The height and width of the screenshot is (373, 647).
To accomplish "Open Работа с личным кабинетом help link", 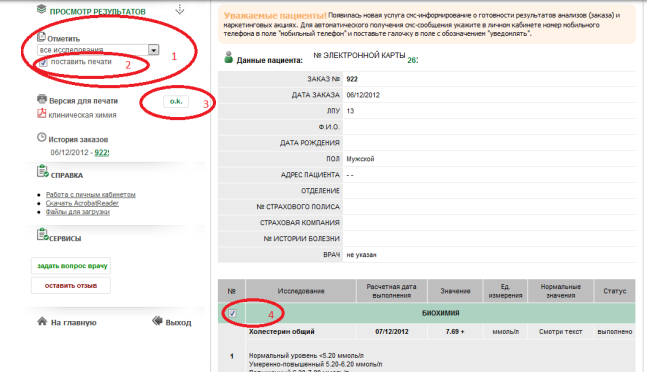I will pyautogui.click(x=91, y=195).
